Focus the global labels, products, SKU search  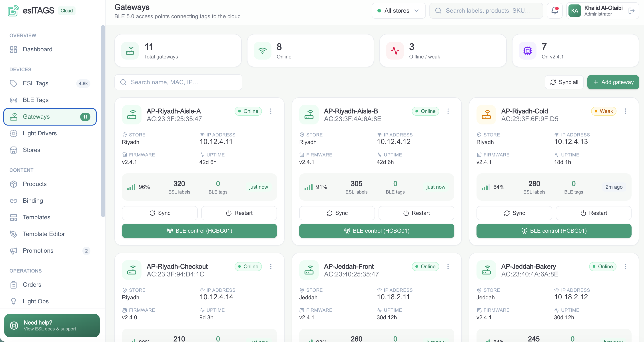coord(486,10)
